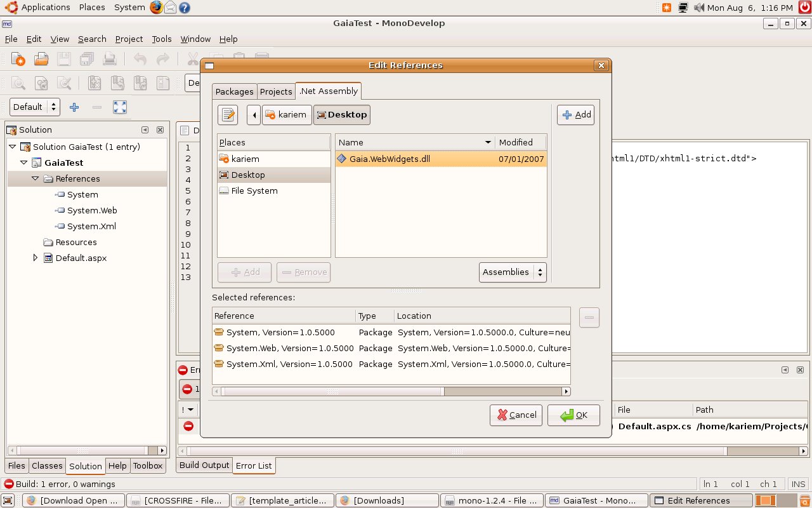The height and width of the screenshot is (508, 812).
Task: Open the Window menu
Action: pos(195,39)
